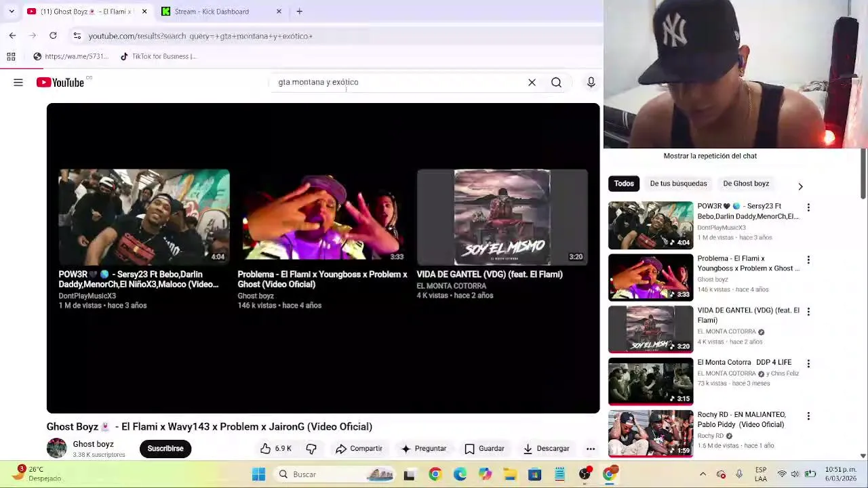Image resolution: width=868 pixels, height=488 pixels.
Task: Select De Ghost boyz filter chip
Action: 746,184
